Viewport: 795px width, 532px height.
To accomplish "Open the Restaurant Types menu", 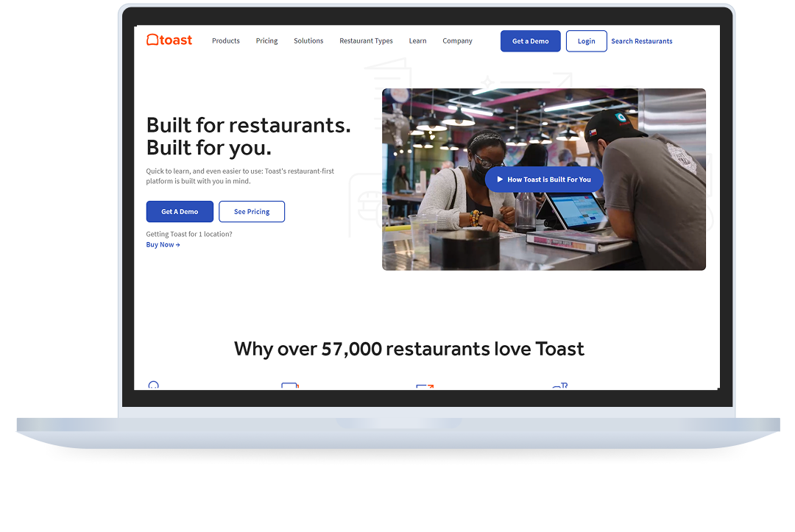I will [366, 41].
